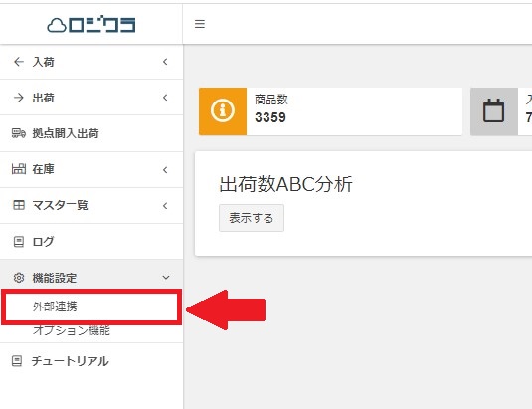Expand the 出荷 menu chevron

165,98
